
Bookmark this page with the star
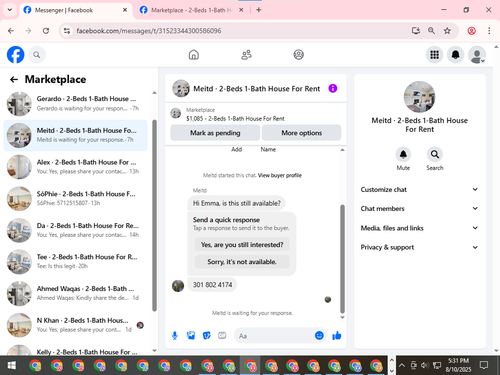click(447, 31)
